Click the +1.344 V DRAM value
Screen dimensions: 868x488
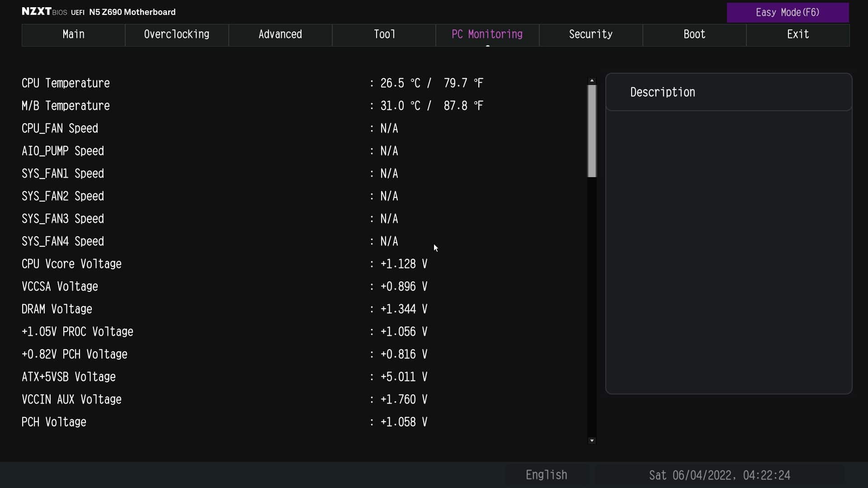click(404, 309)
